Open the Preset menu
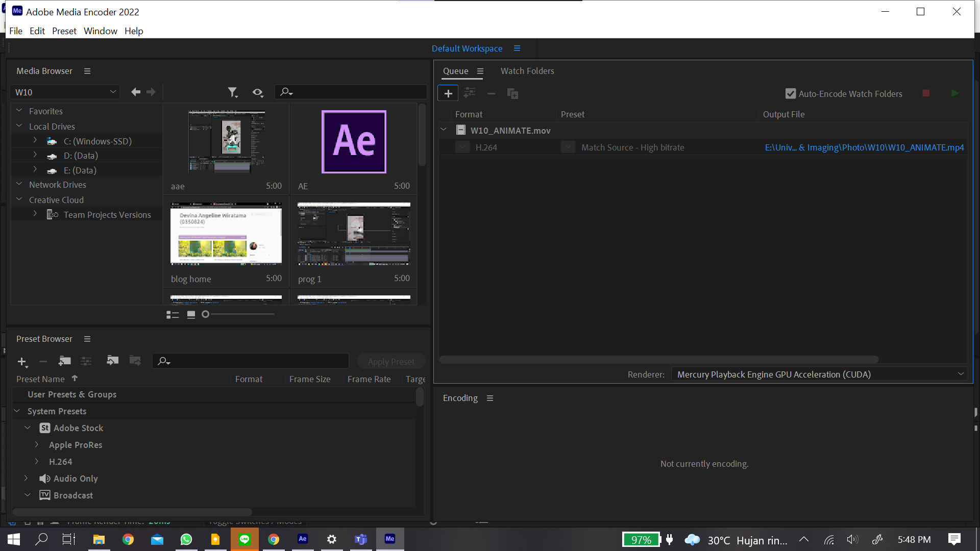 [64, 31]
